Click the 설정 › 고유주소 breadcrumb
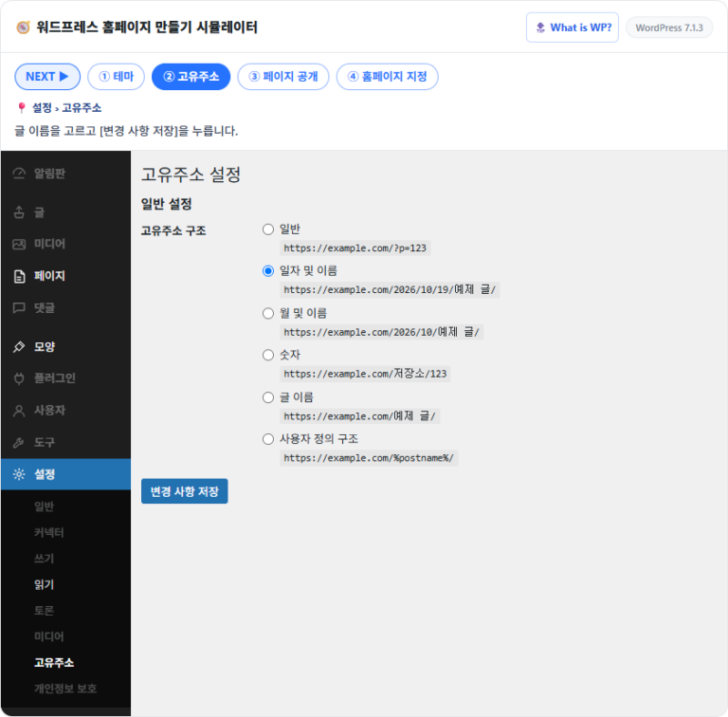This screenshot has height=717, width=728. 66,108
